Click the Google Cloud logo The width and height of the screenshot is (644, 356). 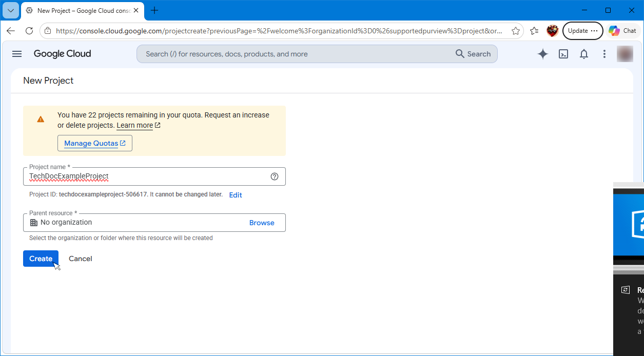(x=62, y=54)
